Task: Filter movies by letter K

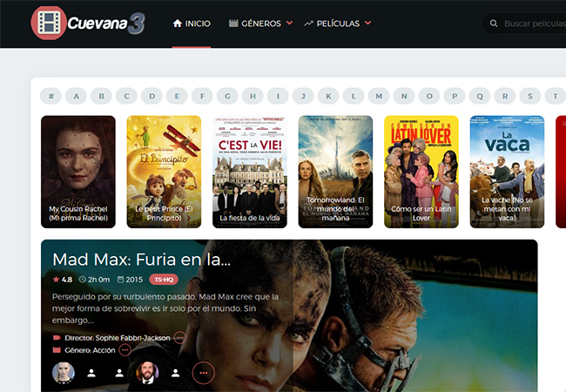Action: tap(328, 96)
